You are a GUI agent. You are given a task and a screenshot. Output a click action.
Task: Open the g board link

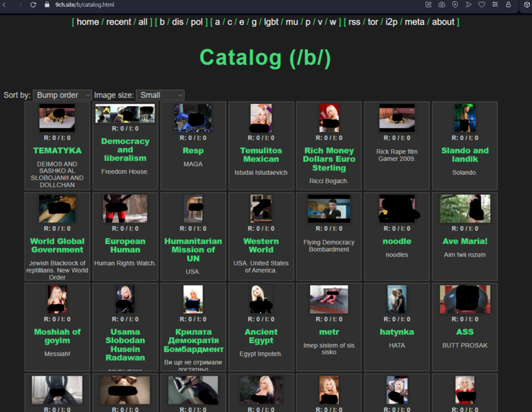[254, 22]
